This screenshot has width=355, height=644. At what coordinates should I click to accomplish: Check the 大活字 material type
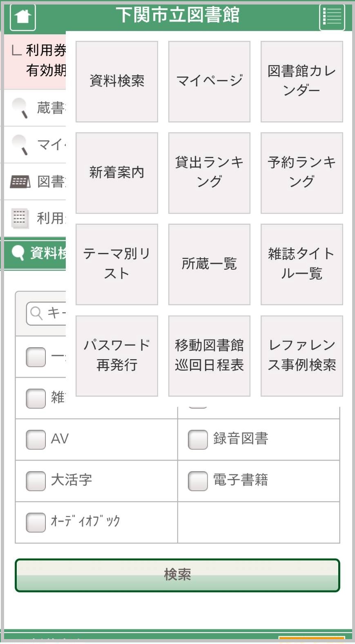click(35, 481)
